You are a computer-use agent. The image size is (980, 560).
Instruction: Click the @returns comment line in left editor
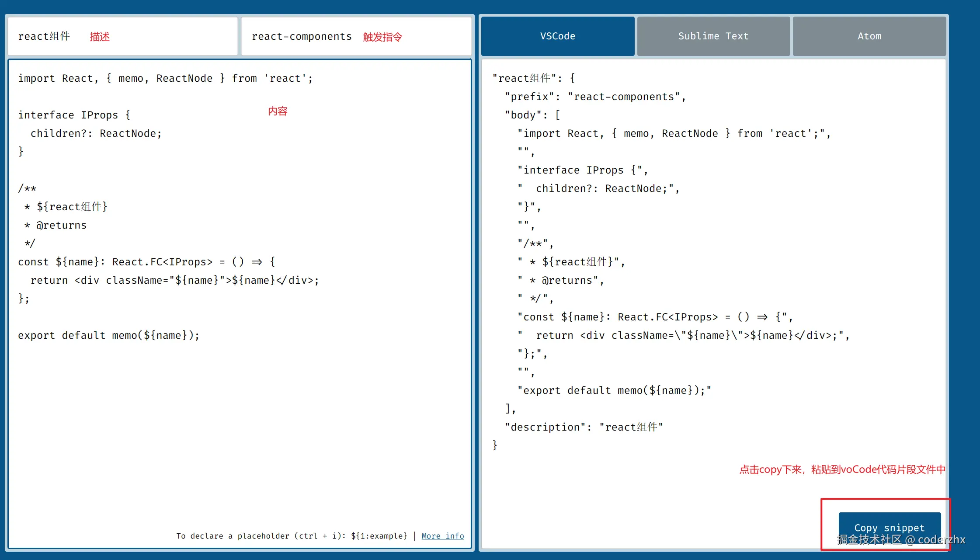[x=61, y=225]
